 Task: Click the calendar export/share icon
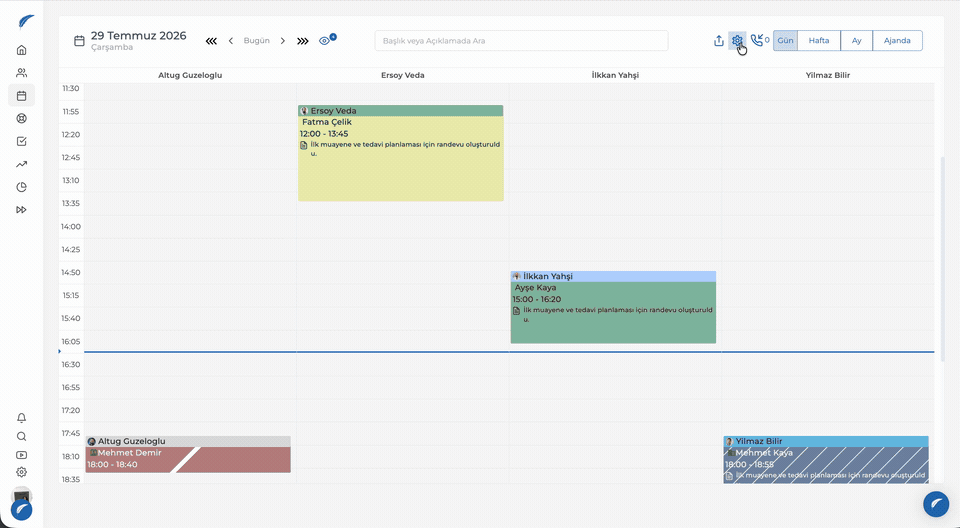pos(719,41)
